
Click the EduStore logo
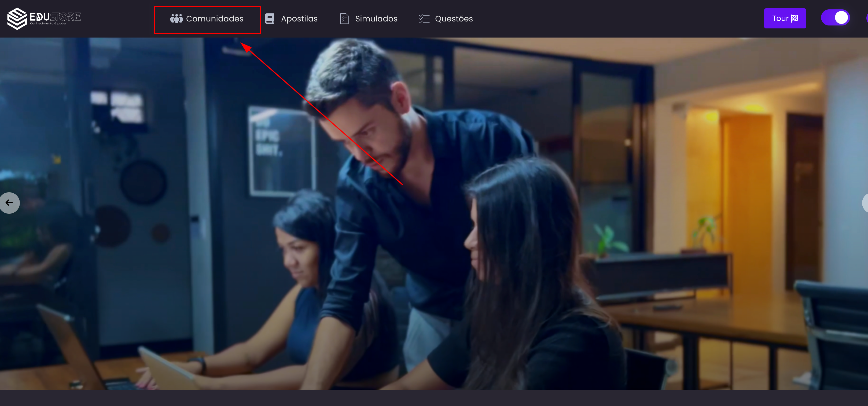coord(17,18)
